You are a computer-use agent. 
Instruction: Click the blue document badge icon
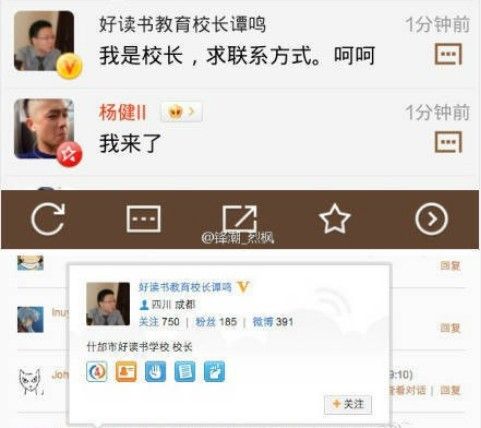click(185, 371)
